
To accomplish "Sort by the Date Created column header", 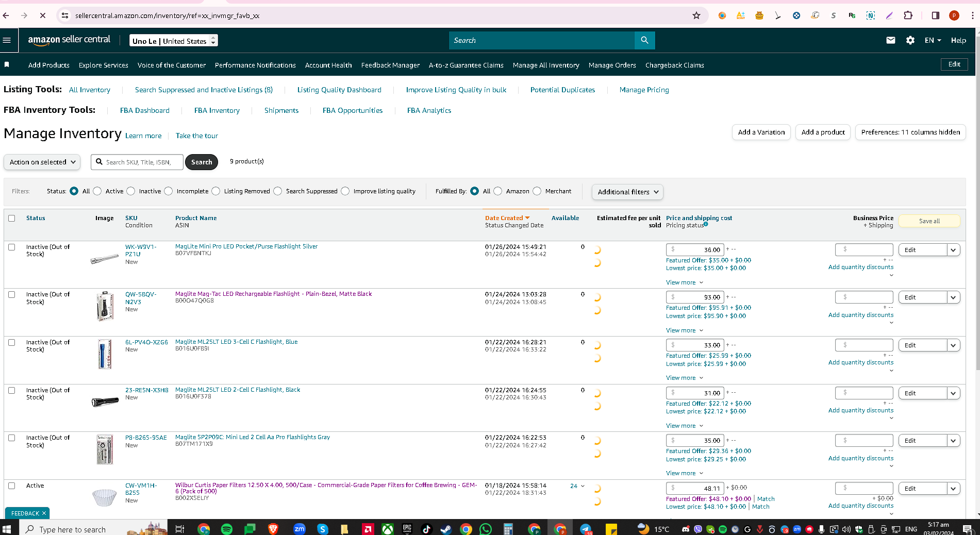I will (507, 218).
